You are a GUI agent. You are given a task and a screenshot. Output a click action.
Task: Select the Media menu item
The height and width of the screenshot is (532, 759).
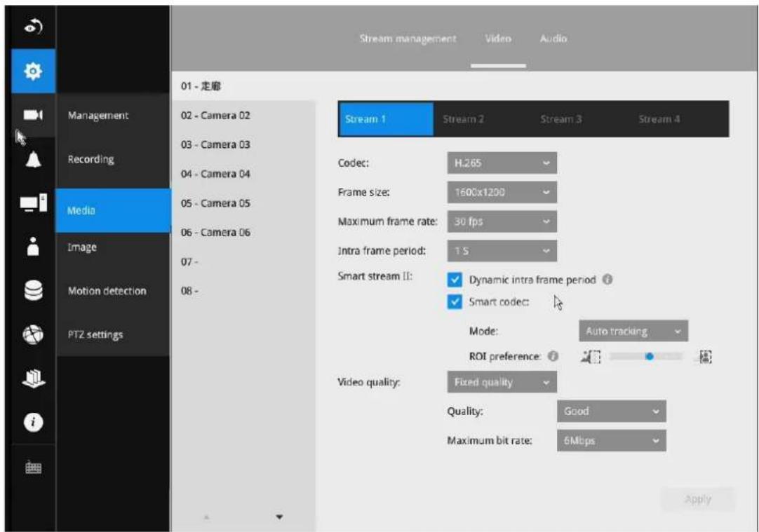point(113,210)
